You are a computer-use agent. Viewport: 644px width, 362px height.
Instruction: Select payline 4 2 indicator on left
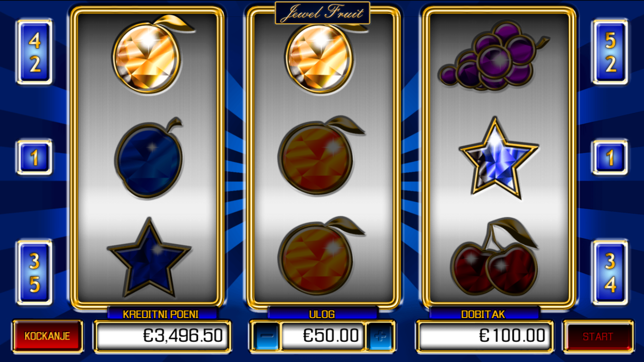(35, 52)
